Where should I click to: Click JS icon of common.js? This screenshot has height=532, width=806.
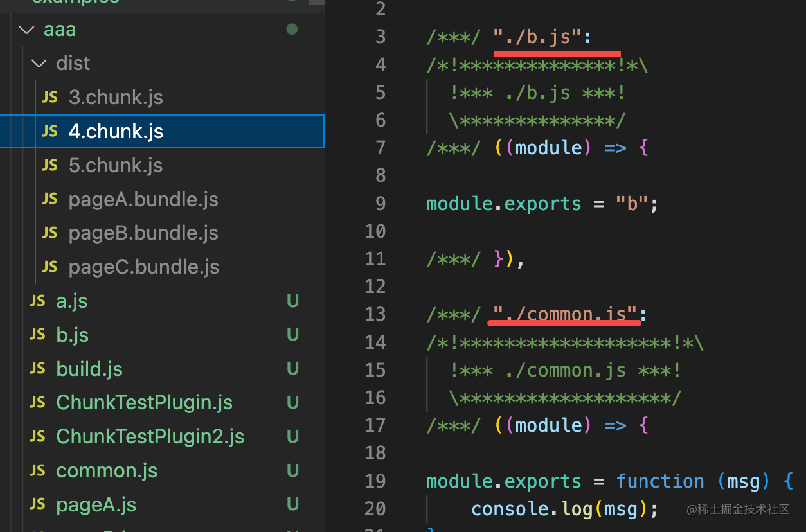point(37,470)
